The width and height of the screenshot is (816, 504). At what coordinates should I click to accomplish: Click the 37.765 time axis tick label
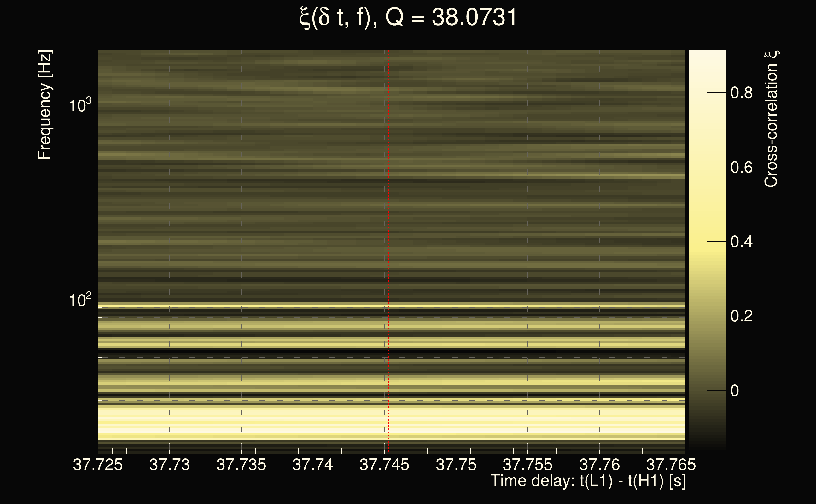pyautogui.click(x=671, y=465)
